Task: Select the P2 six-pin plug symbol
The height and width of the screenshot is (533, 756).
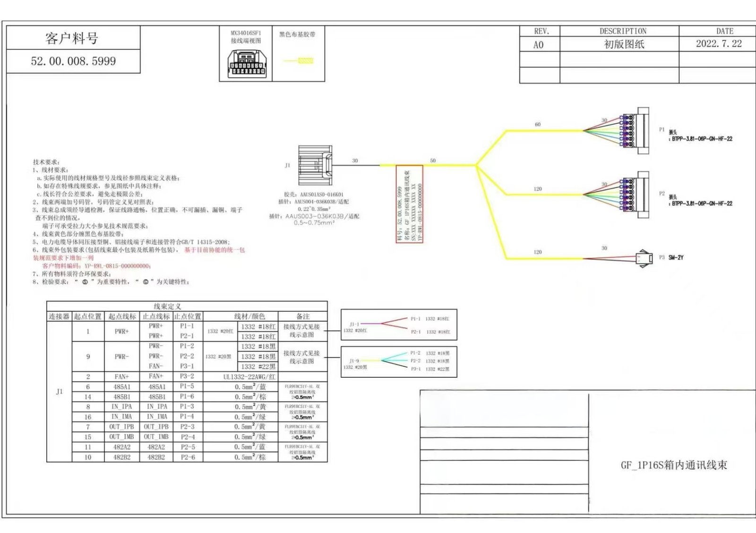Action: pyautogui.click(x=636, y=195)
